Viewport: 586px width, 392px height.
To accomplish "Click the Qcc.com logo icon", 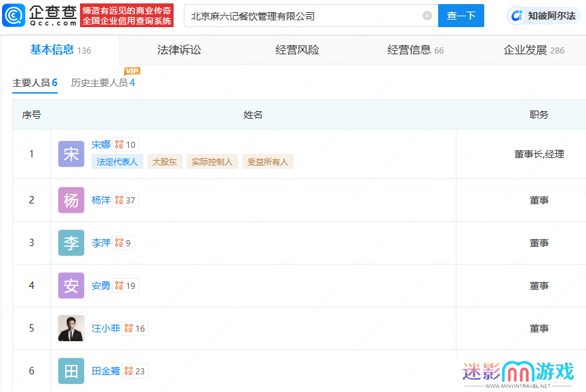I will pyautogui.click(x=14, y=16).
